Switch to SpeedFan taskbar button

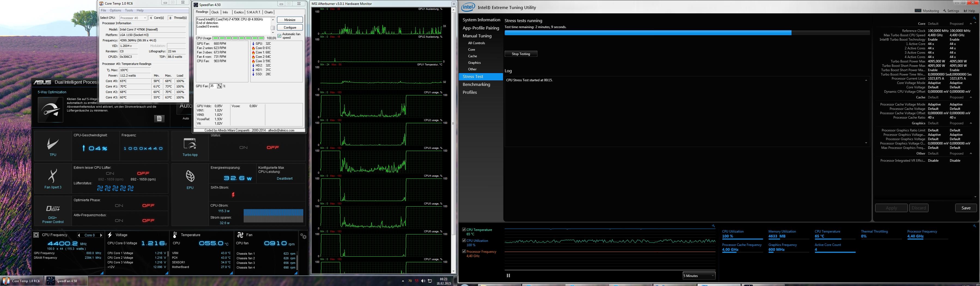point(66,281)
